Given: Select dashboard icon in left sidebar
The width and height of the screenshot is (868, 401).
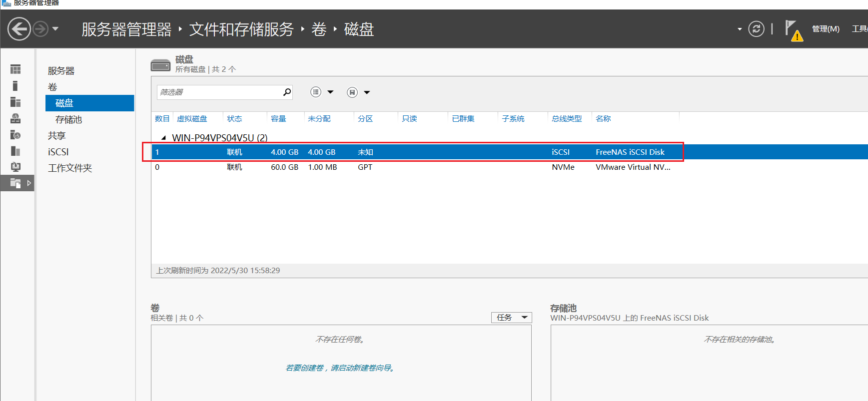Looking at the screenshot, I should 15,69.
